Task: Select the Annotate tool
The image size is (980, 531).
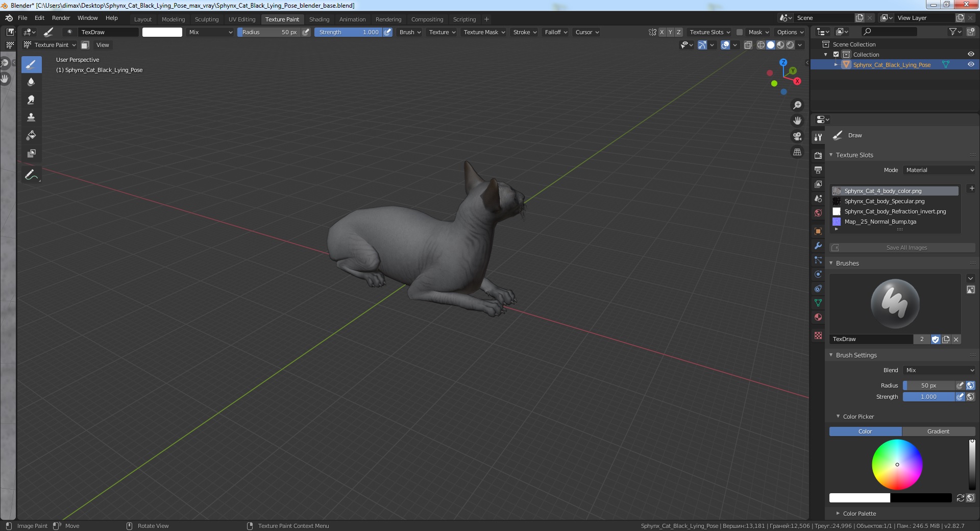Action: [x=31, y=175]
